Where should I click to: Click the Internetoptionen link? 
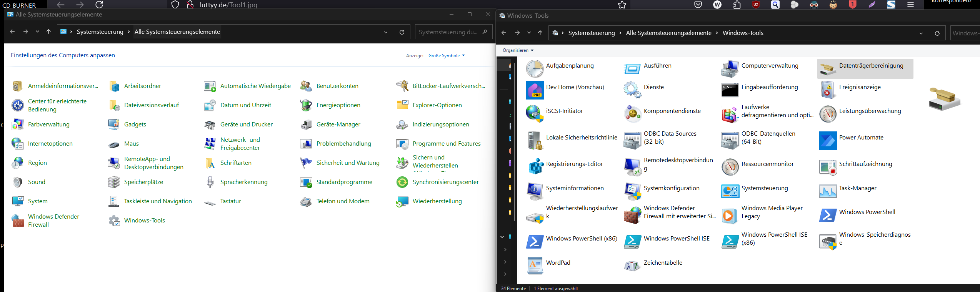point(50,144)
